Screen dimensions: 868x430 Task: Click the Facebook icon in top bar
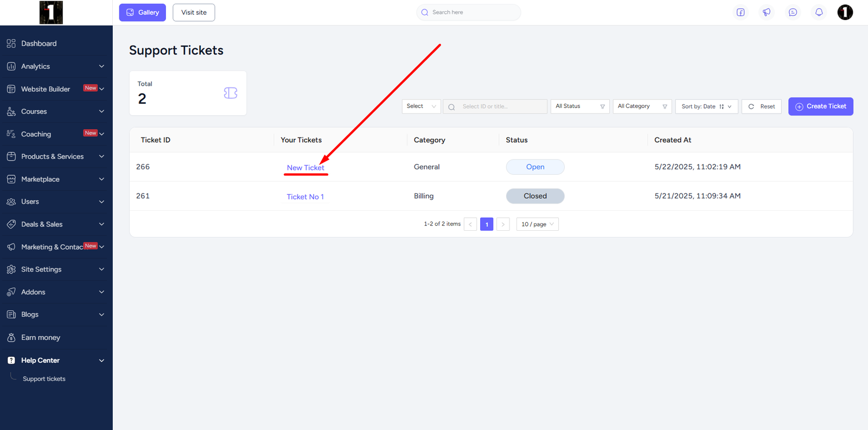741,12
